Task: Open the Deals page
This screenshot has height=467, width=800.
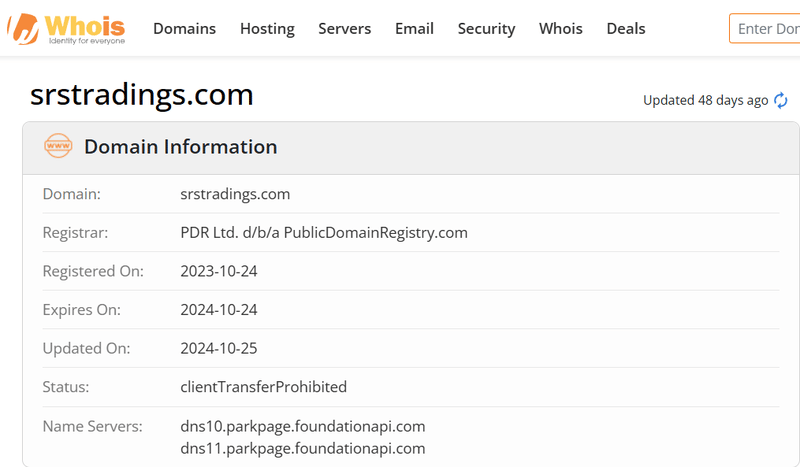Action: click(x=626, y=28)
